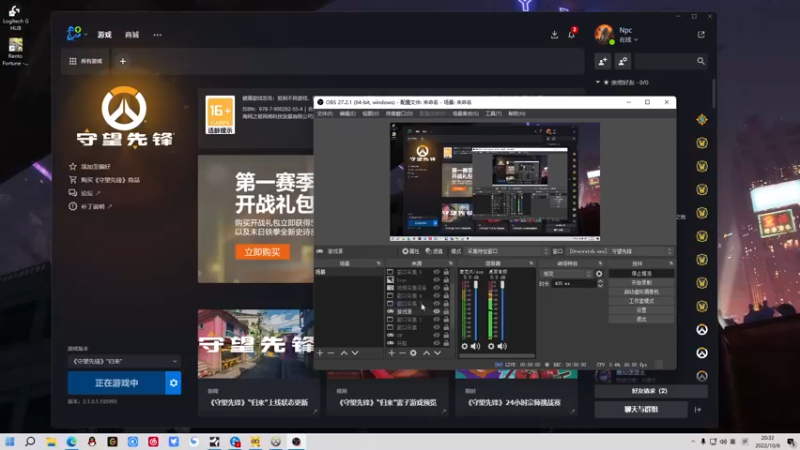Open the notification bell in Battle.net
The height and width of the screenshot is (450, 800).
(571, 35)
